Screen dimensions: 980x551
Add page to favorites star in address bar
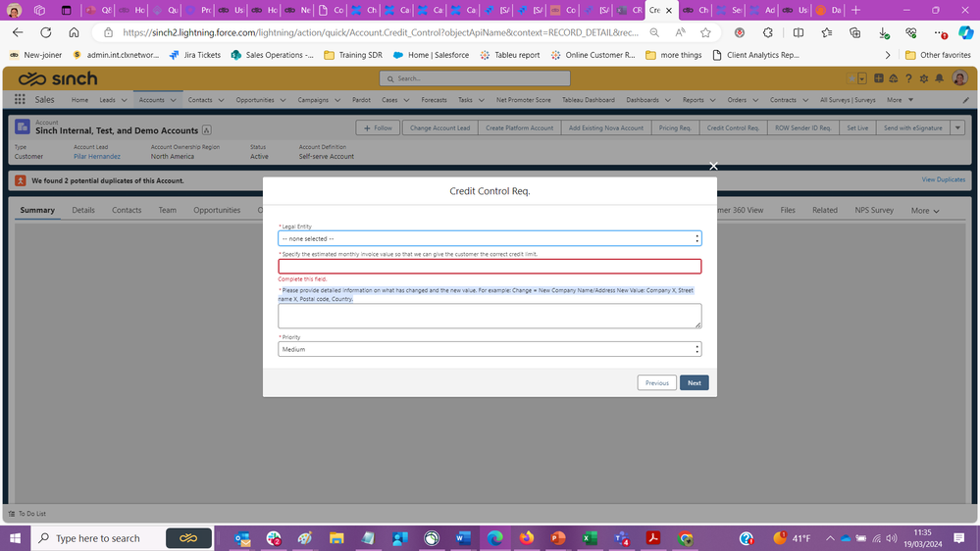click(x=705, y=32)
